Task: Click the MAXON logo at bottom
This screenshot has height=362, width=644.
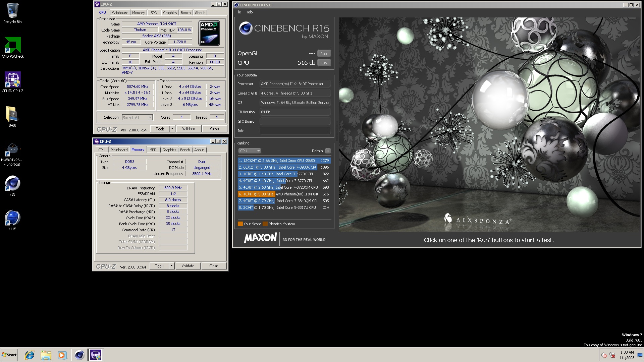Action: pos(260,238)
